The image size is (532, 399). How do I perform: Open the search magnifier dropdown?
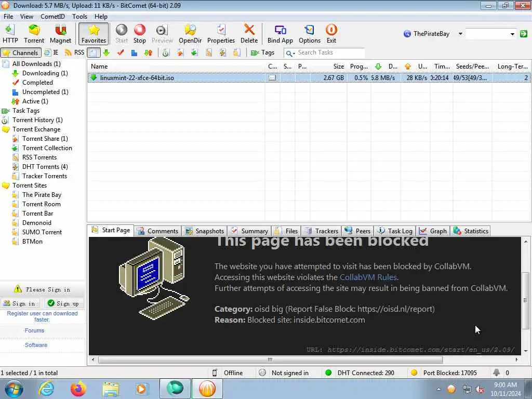(x=290, y=54)
